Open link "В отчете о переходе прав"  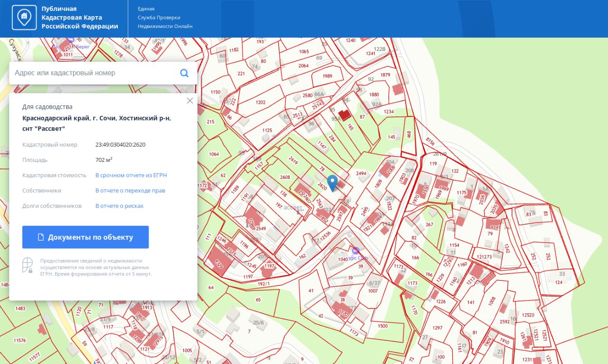(x=130, y=190)
